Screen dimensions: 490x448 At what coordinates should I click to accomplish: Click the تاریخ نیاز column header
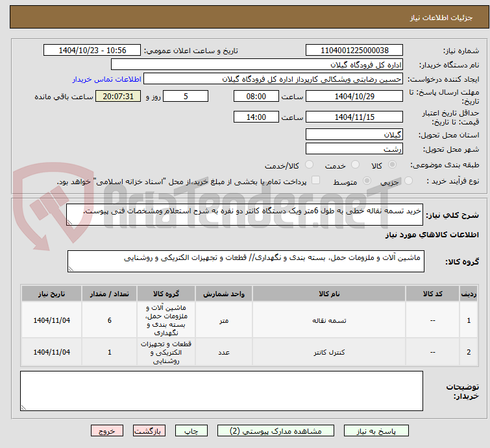click(51, 294)
